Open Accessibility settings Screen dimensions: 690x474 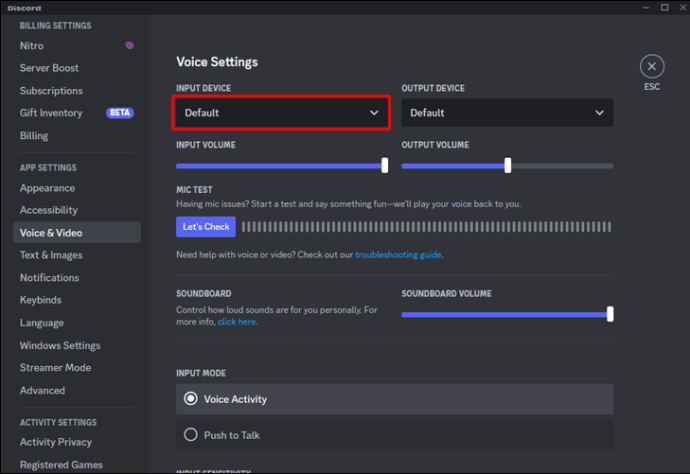coord(49,210)
